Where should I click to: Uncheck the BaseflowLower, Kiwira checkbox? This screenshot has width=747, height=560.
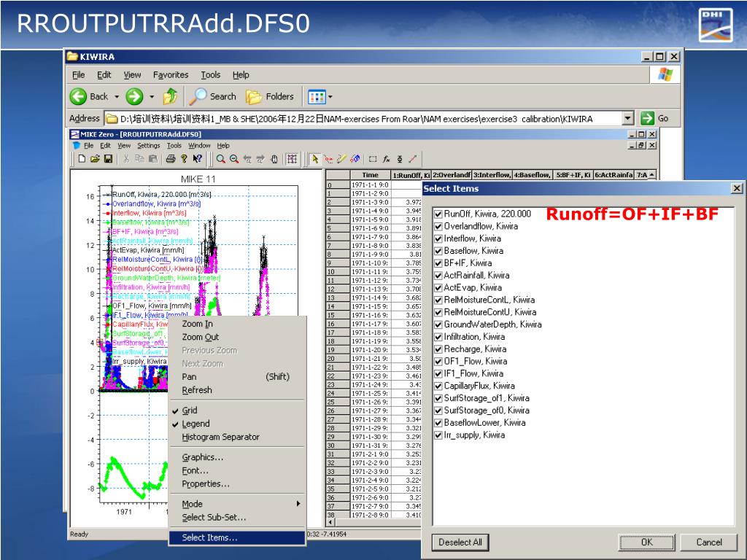tap(438, 423)
